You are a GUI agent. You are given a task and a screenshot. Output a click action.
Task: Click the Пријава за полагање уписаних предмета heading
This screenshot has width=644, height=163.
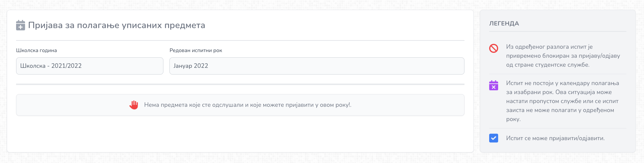[117, 25]
